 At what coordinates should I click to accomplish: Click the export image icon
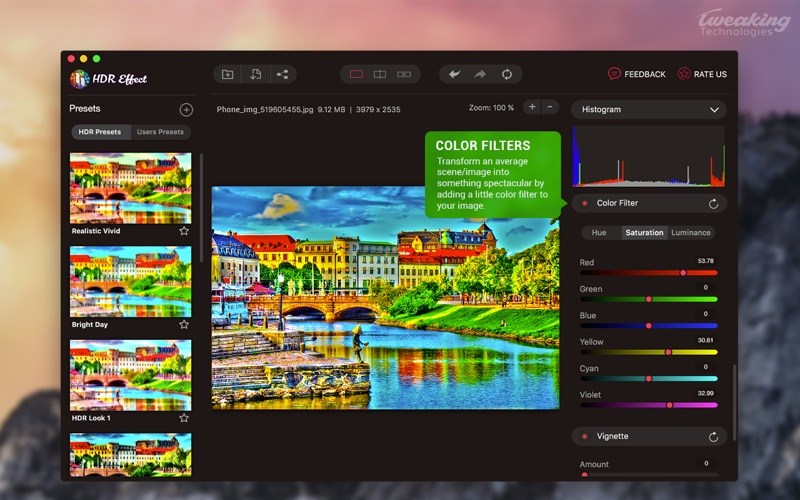255,74
